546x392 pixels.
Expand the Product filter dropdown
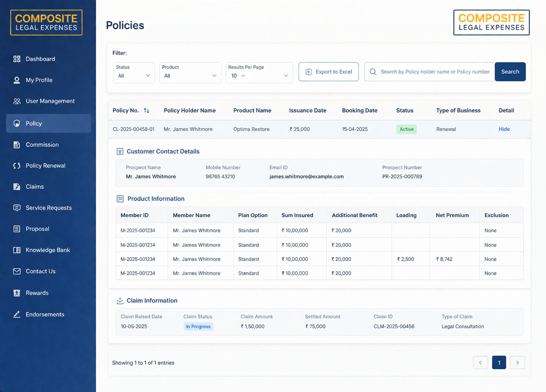click(x=190, y=73)
